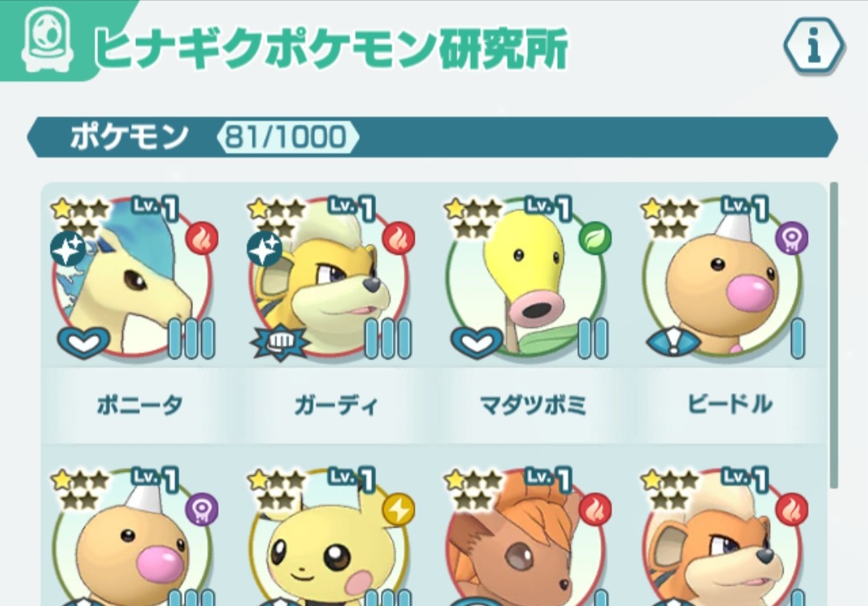Click the vertical scrollbar of the Pokémon list
The image size is (868, 606).
[833, 335]
